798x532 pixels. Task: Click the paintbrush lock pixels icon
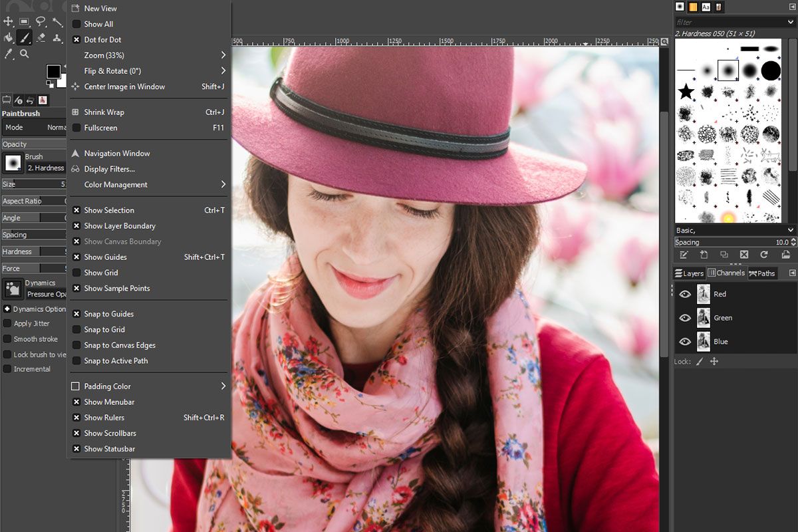(700, 362)
